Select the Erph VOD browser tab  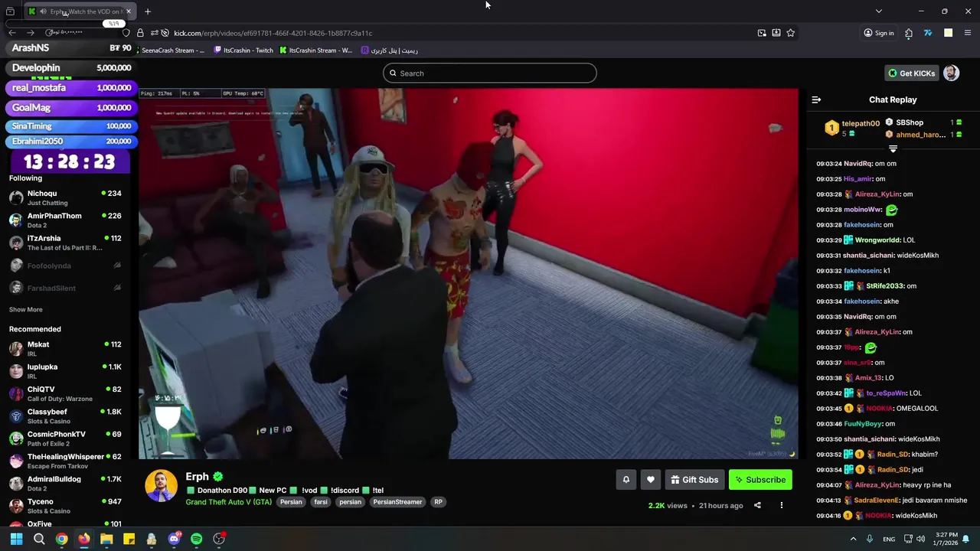80,11
